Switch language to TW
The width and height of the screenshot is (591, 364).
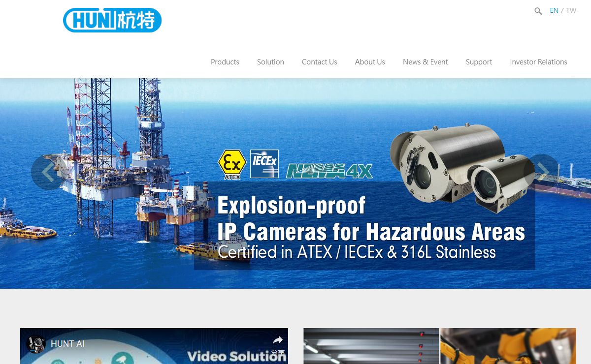(571, 10)
